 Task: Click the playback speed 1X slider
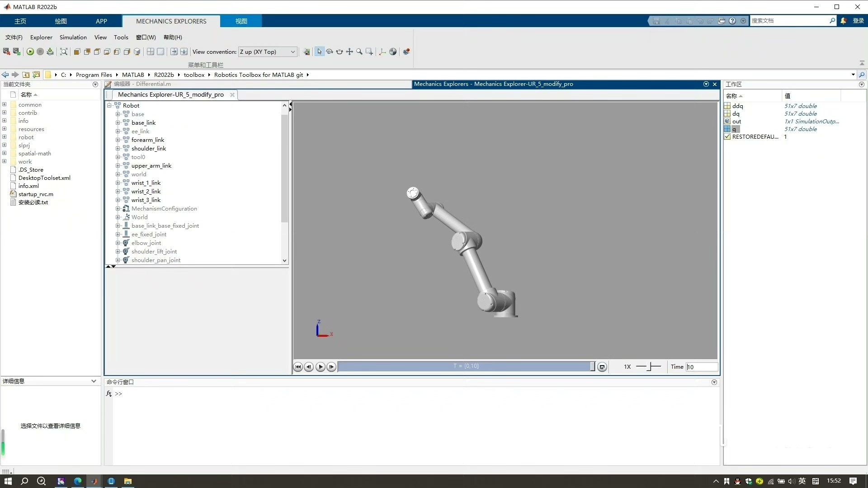point(649,366)
